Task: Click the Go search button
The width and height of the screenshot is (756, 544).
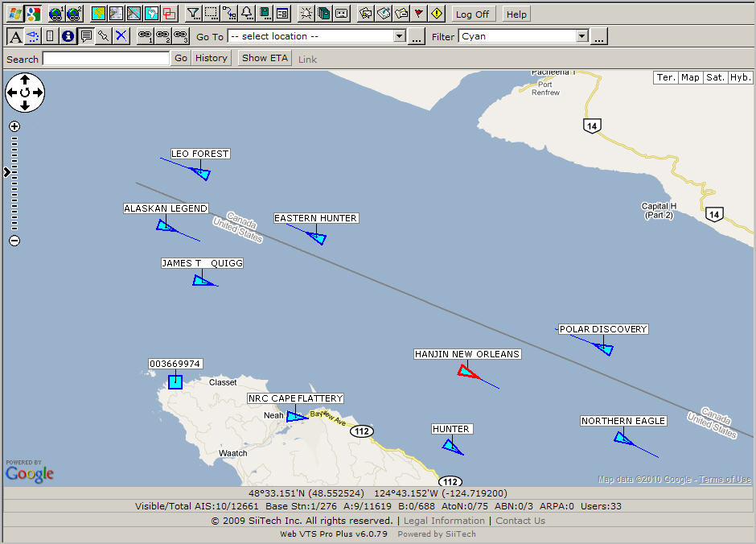Action: 181,58
